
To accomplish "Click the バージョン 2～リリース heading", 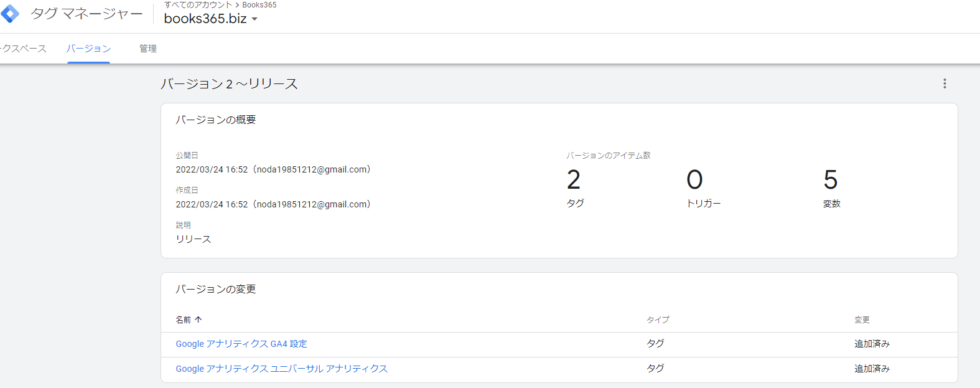I will [x=228, y=83].
